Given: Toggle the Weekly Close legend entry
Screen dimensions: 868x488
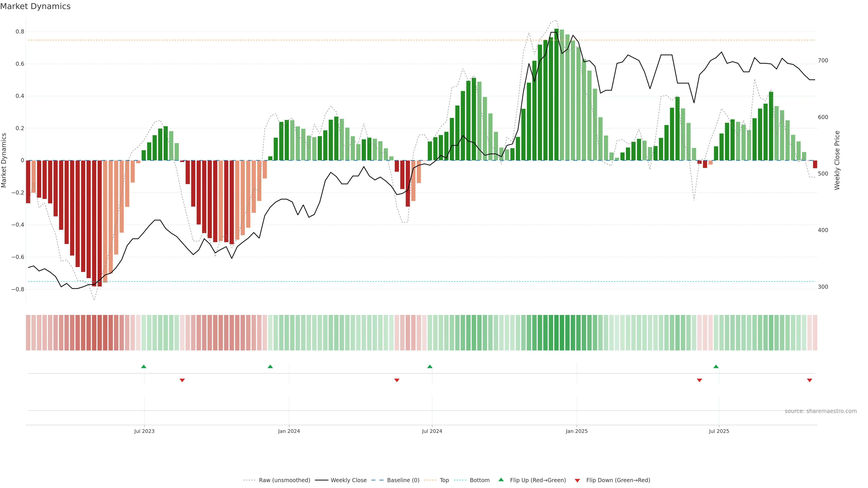Looking at the screenshot, I should pos(348,480).
